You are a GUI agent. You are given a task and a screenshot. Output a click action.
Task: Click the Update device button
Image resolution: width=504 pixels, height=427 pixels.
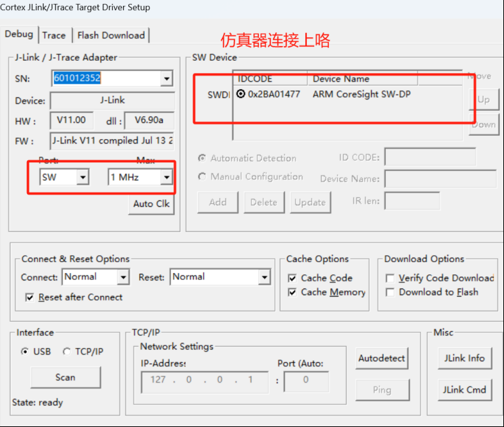point(310,203)
